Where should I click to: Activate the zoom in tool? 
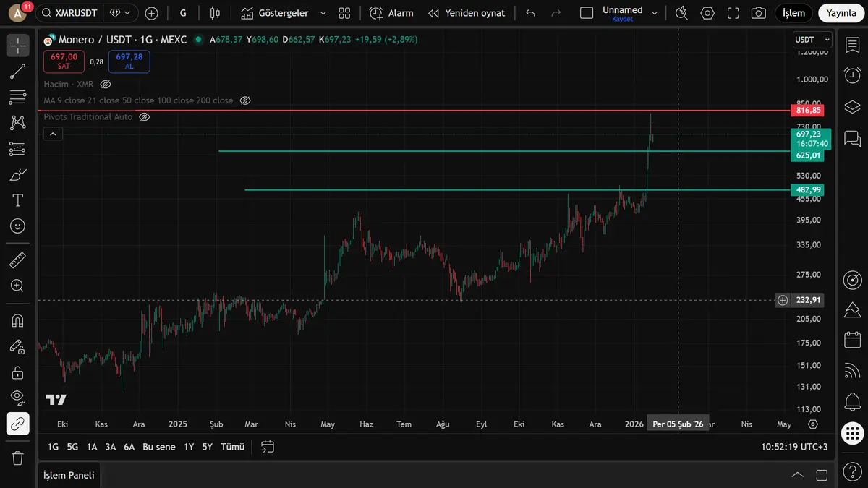(x=17, y=286)
